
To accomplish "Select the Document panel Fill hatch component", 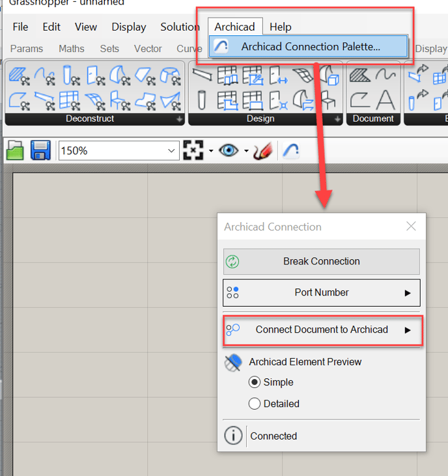I will (x=359, y=75).
